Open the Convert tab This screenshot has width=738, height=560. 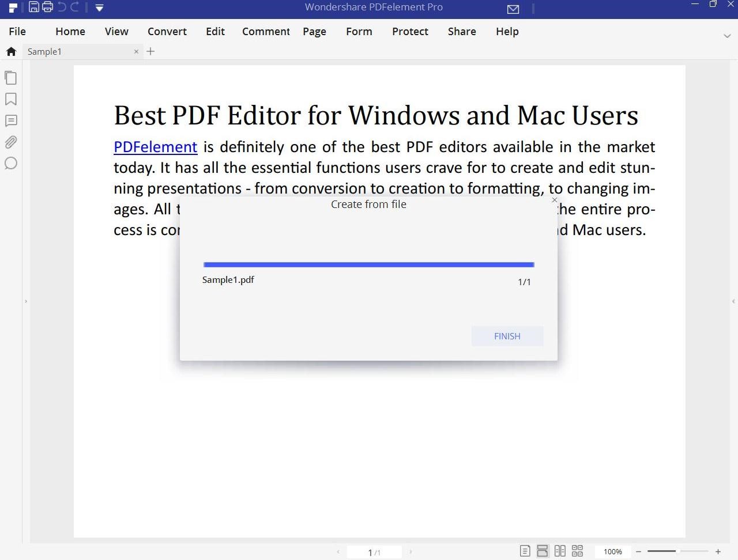tap(167, 32)
